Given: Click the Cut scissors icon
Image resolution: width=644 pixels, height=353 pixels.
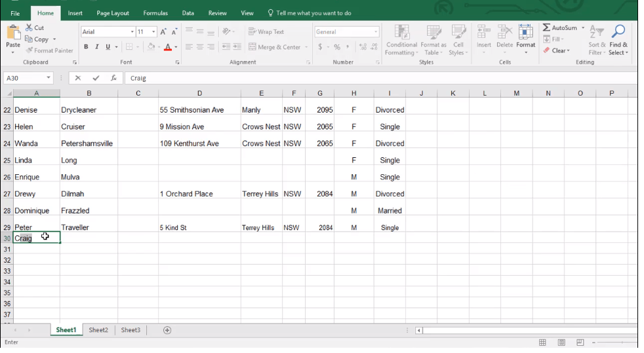Looking at the screenshot, I should point(29,28).
